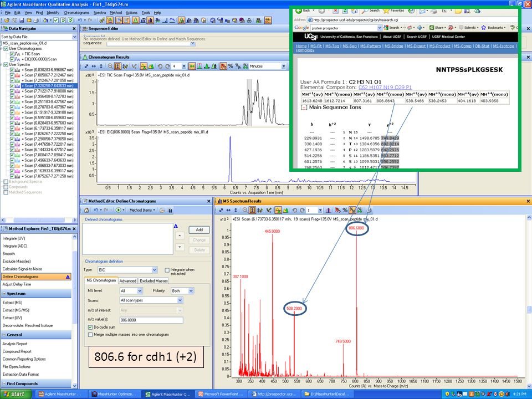
Task: Click zoom out icon in MS Spectrum Results
Action: point(244,211)
